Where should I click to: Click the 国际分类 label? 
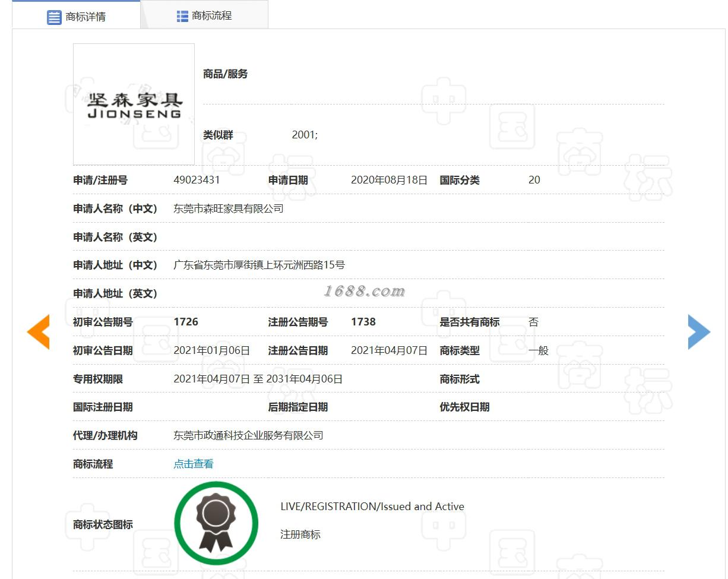pos(460,180)
